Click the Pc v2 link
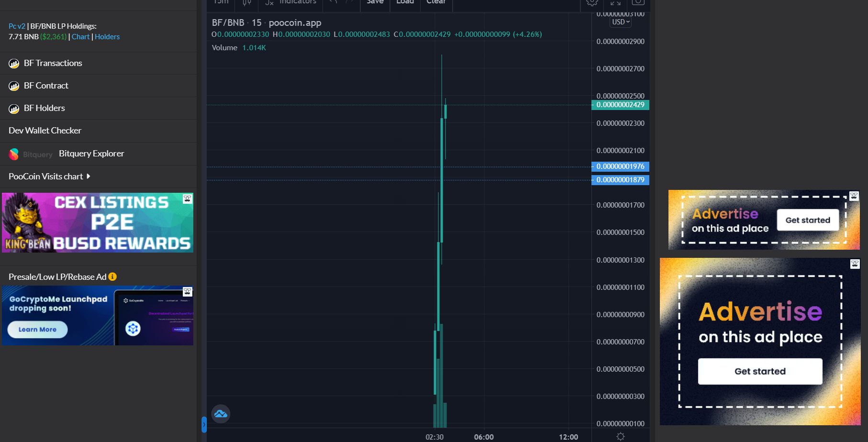868x442 pixels. [x=17, y=26]
